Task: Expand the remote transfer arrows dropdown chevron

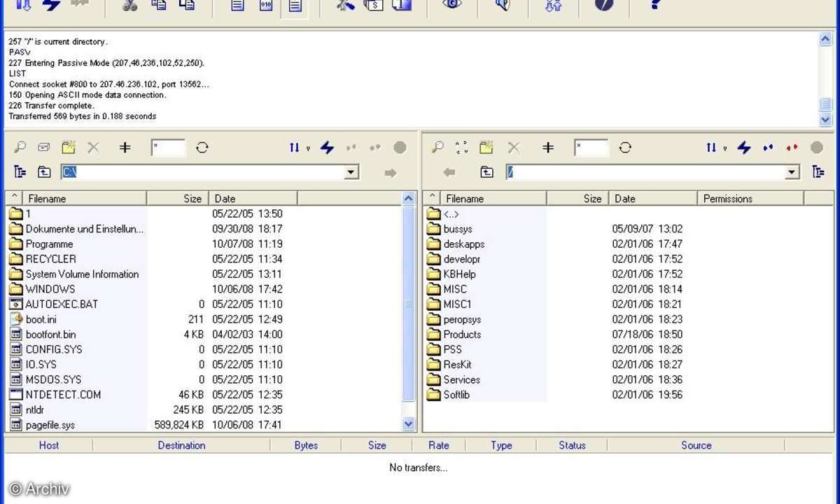Action: tap(725, 148)
